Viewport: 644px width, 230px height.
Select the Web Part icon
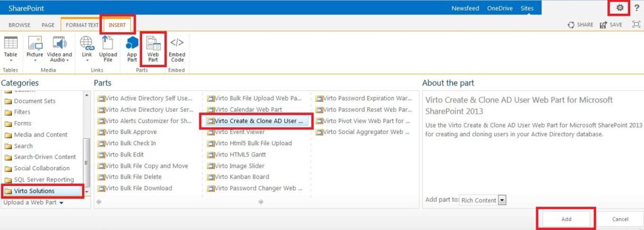(153, 42)
